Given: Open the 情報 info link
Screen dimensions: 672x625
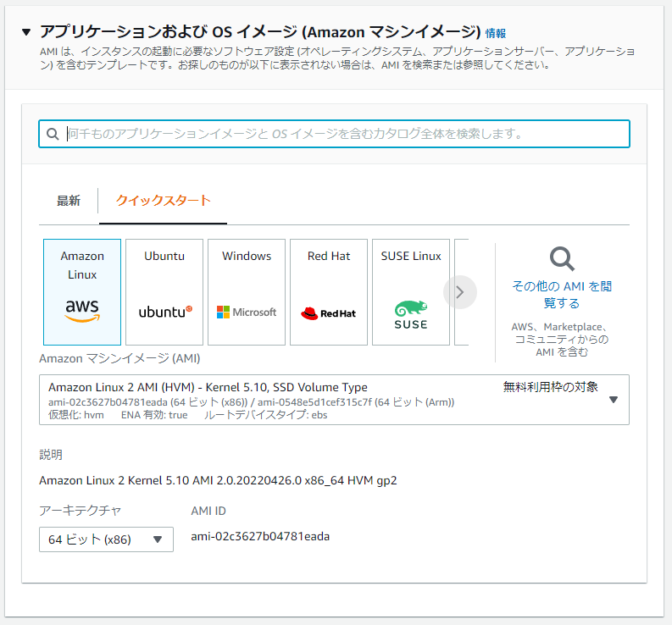Looking at the screenshot, I should [x=496, y=33].
